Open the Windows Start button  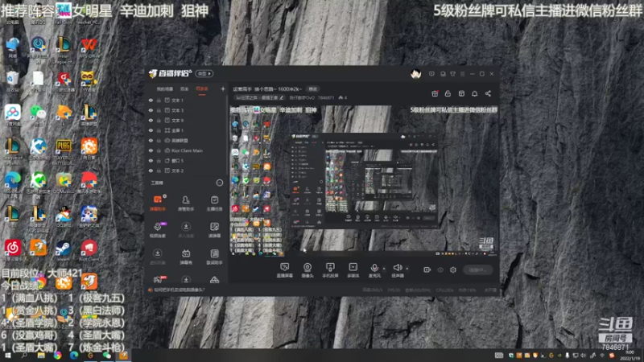click(x=8, y=356)
